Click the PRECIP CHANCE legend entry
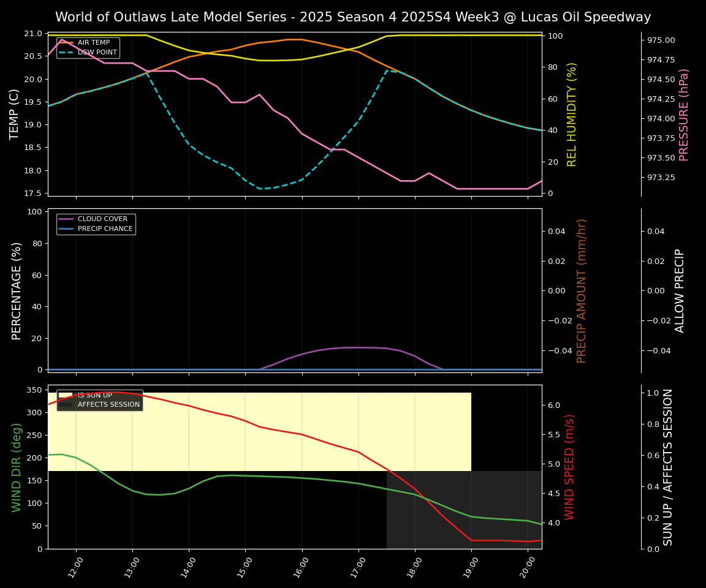 (x=105, y=229)
